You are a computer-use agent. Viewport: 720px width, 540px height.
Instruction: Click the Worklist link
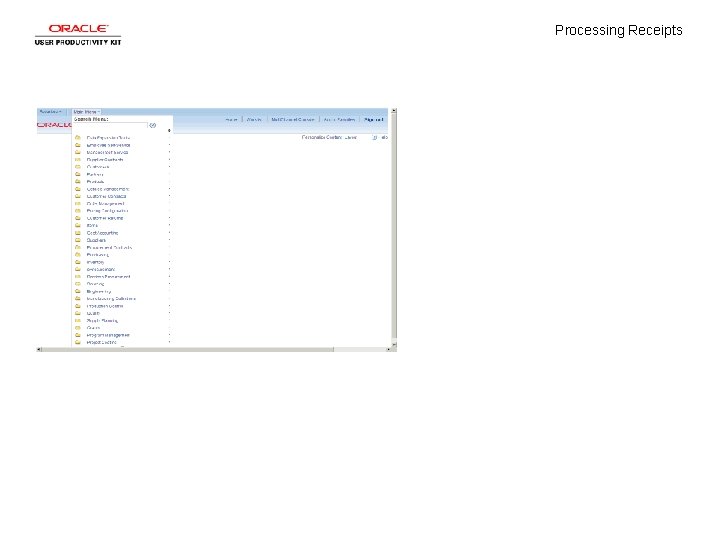pyautogui.click(x=254, y=119)
